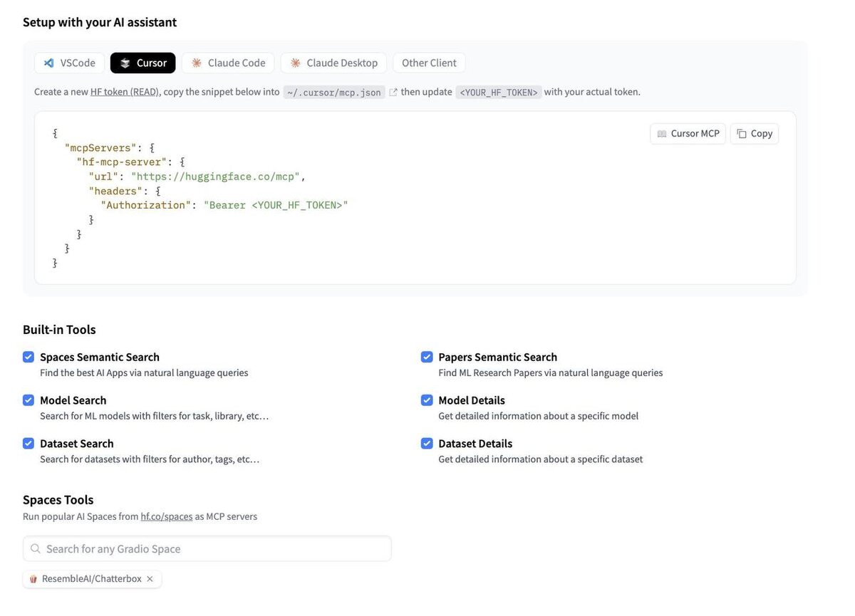Image resolution: width=855 pixels, height=616 pixels.
Task: Uncheck the Model Search tool
Action: pos(28,400)
